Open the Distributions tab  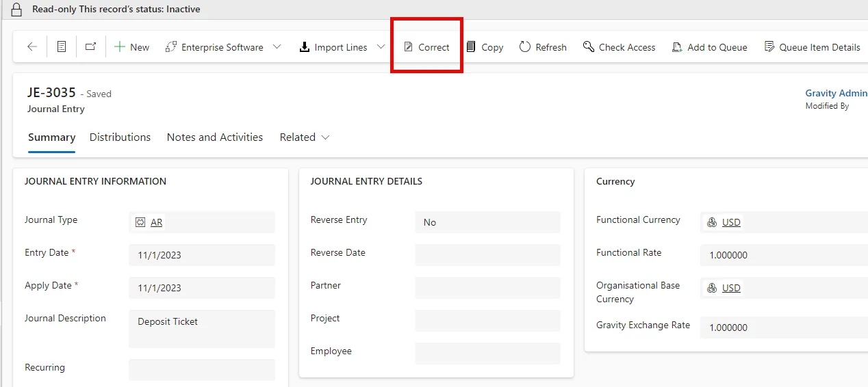(x=120, y=137)
